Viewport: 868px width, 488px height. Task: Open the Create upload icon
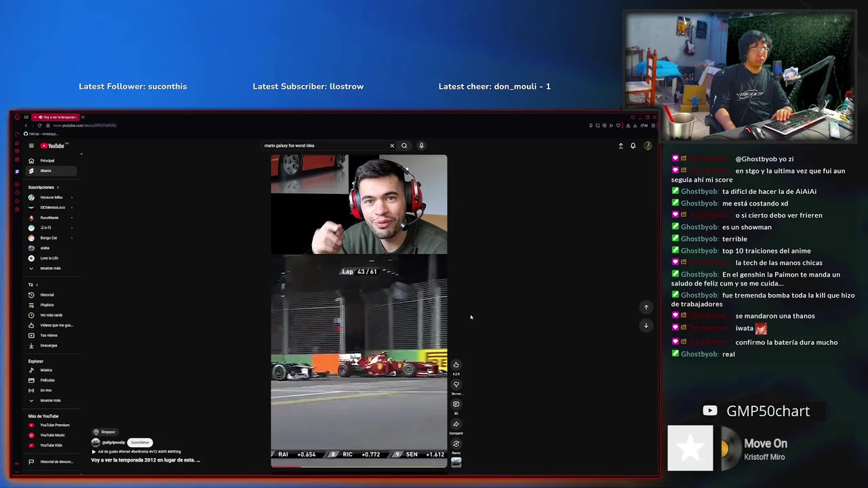620,146
